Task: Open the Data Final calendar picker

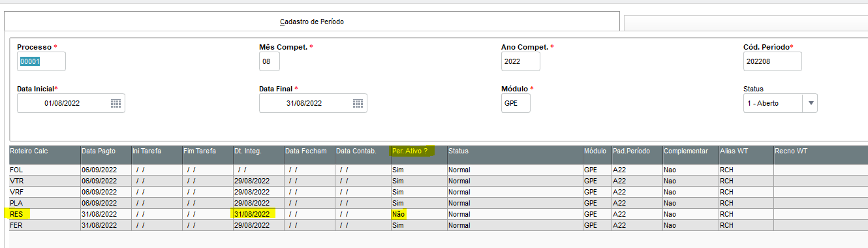Action: [358, 103]
